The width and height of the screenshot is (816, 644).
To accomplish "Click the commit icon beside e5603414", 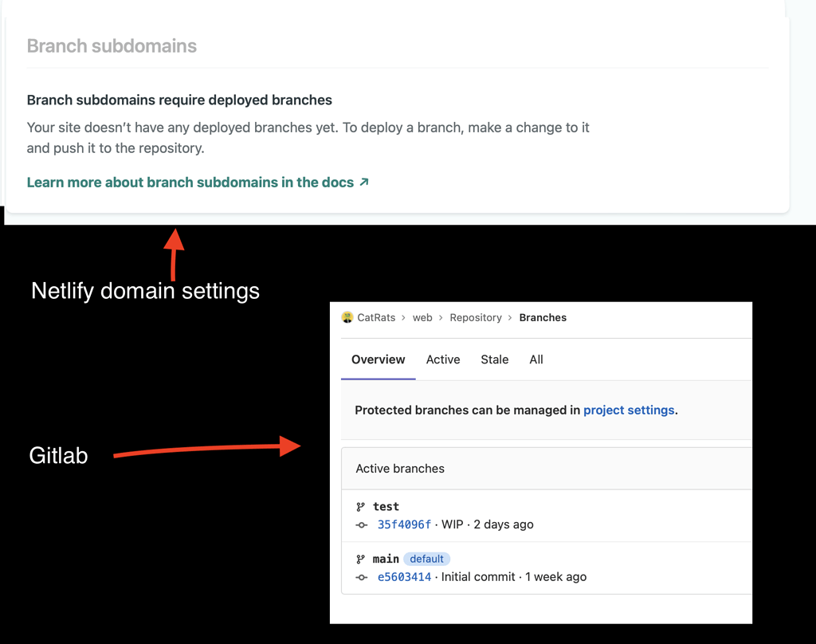I will pyautogui.click(x=362, y=577).
